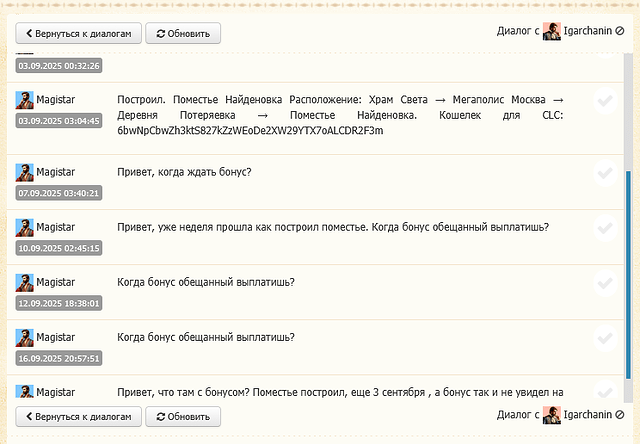Click timestamp 12.09.2025 18:38:01
This screenshot has height=444, width=640.
pos(59,303)
